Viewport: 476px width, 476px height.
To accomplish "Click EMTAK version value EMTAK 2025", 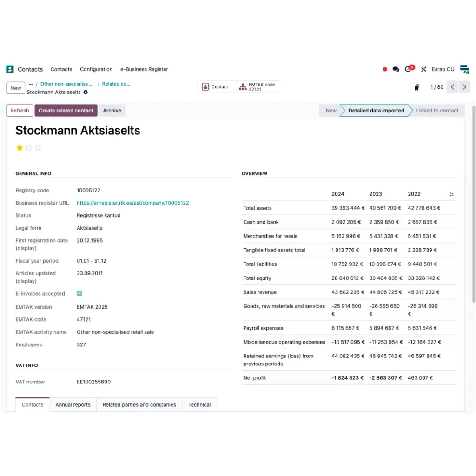I will pos(92,307).
